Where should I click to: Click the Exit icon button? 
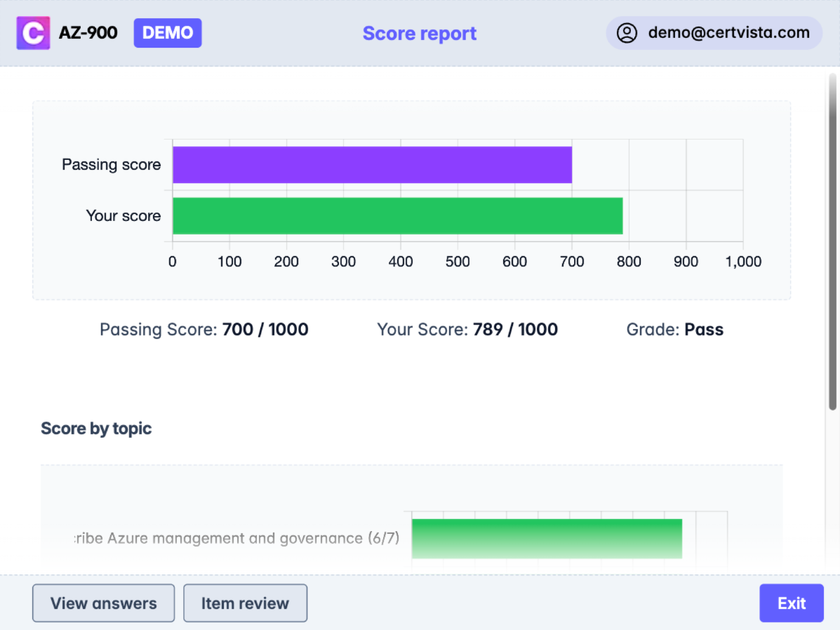tap(792, 603)
